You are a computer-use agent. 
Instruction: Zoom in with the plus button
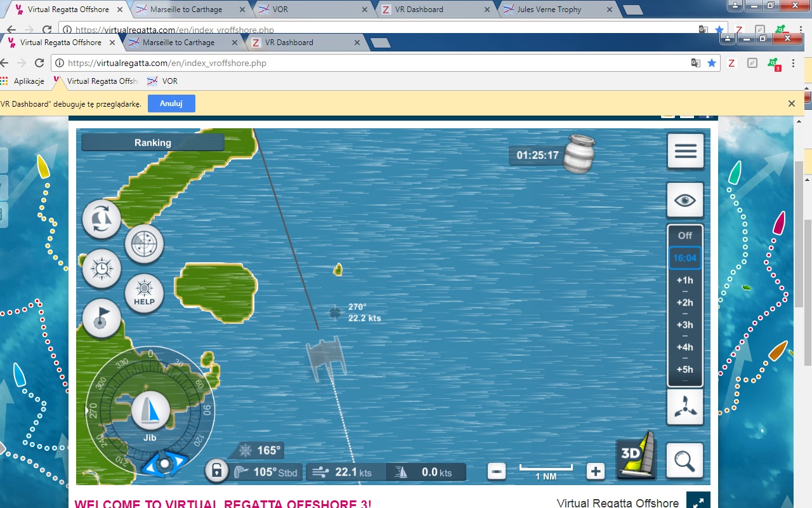[x=595, y=471]
